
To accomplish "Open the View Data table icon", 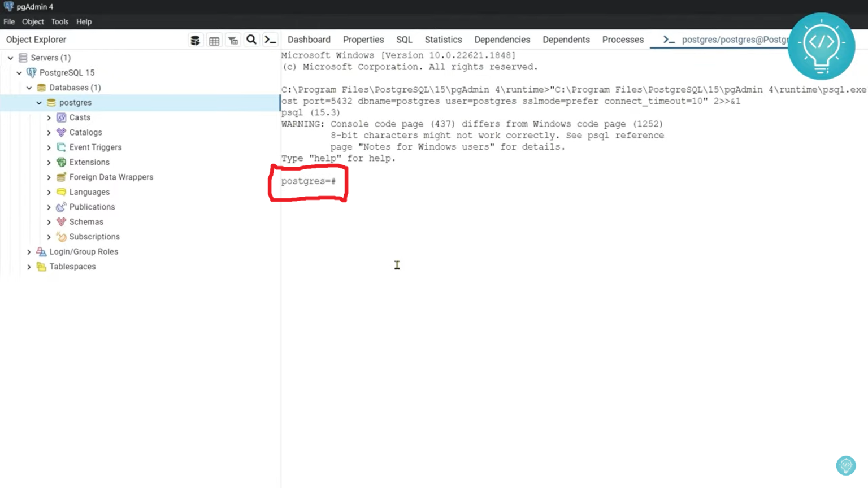I will tap(214, 40).
